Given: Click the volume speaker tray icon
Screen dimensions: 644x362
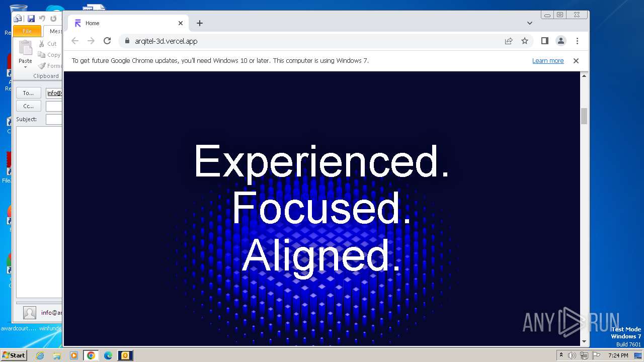Looking at the screenshot, I should point(572,355).
